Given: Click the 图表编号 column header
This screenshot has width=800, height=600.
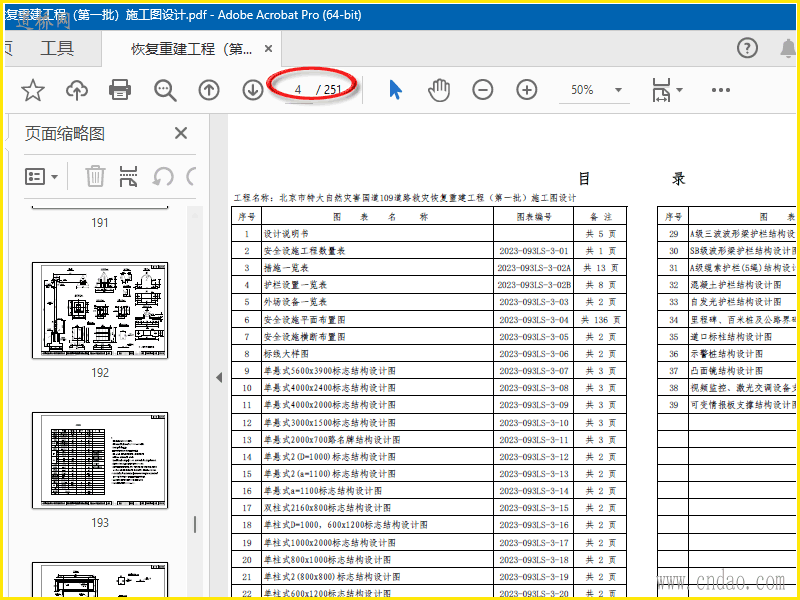Looking at the screenshot, I should click(x=534, y=216).
